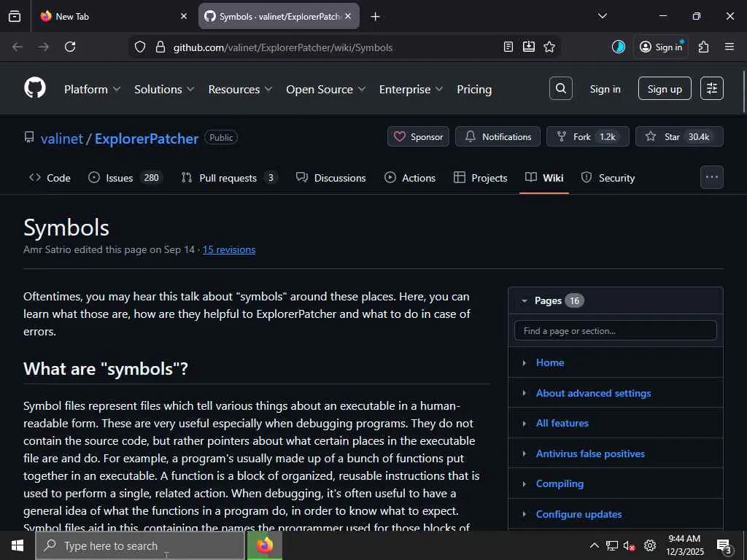Open the Firefox extensions puzzle icon
747x560 pixels.
(704, 47)
